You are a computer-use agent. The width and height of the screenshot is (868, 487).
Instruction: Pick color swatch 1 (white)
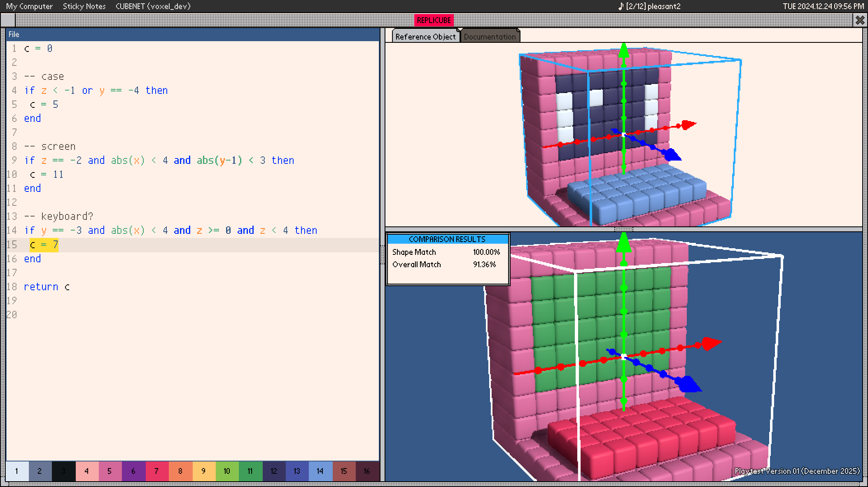click(16, 471)
